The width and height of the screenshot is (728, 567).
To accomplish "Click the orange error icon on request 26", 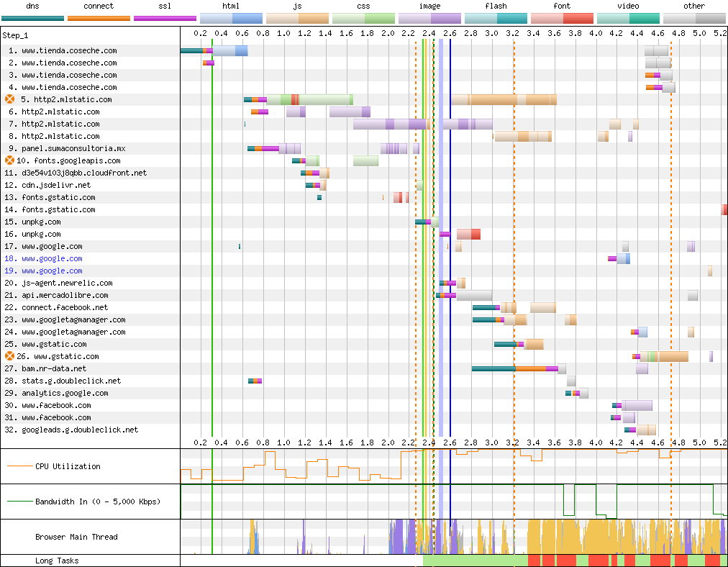I will tap(10, 356).
